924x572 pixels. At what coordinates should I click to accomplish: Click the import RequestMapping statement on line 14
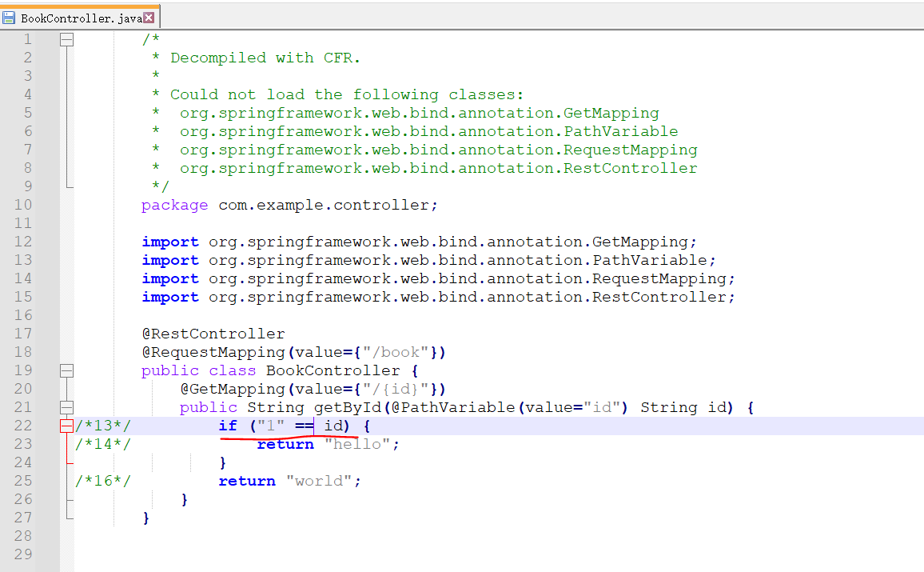click(439, 278)
